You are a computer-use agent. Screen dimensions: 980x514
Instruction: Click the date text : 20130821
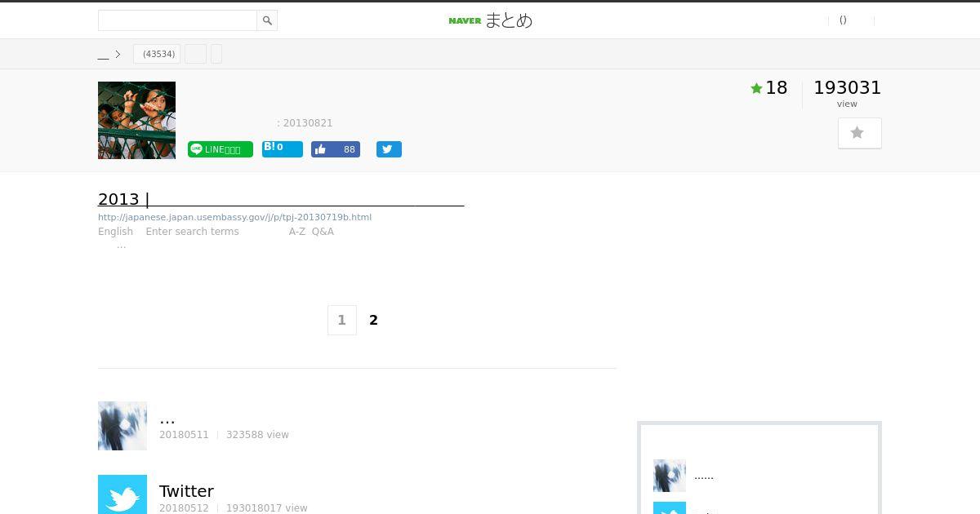pyautogui.click(x=305, y=123)
